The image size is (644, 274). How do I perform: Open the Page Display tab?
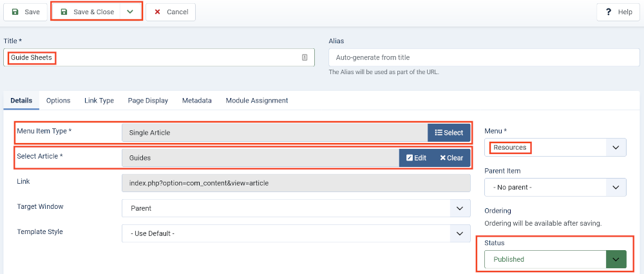point(148,101)
